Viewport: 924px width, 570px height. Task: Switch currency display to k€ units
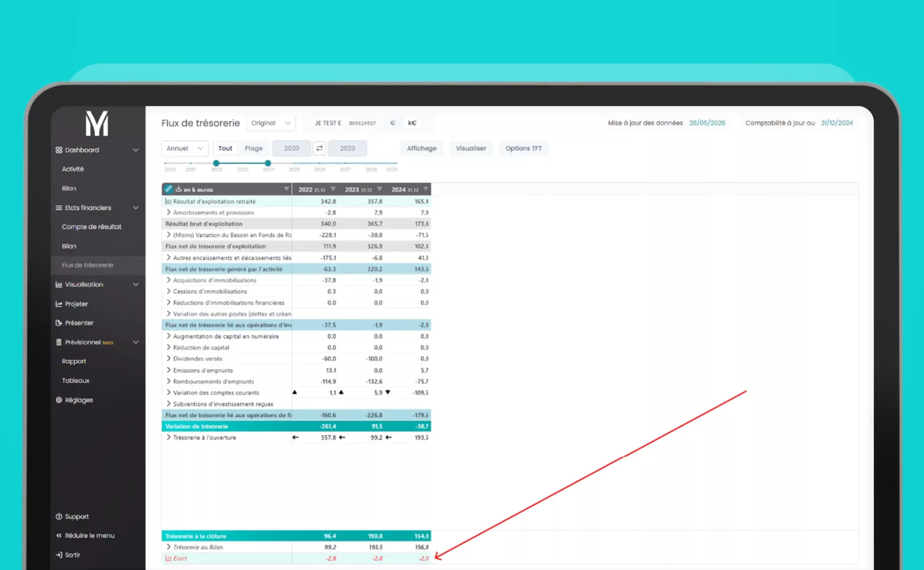coord(412,123)
